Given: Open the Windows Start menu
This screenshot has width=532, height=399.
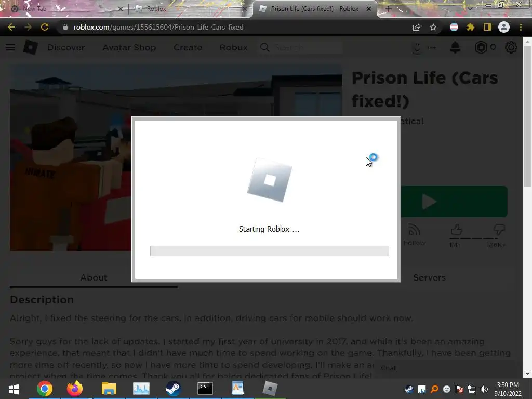Looking at the screenshot, I should (x=14, y=389).
